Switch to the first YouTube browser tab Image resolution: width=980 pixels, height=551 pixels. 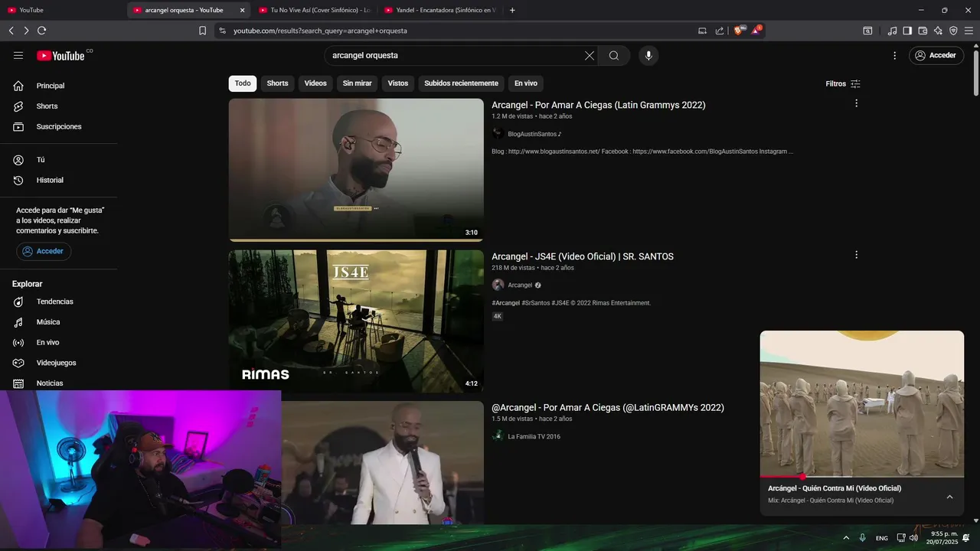61,10
